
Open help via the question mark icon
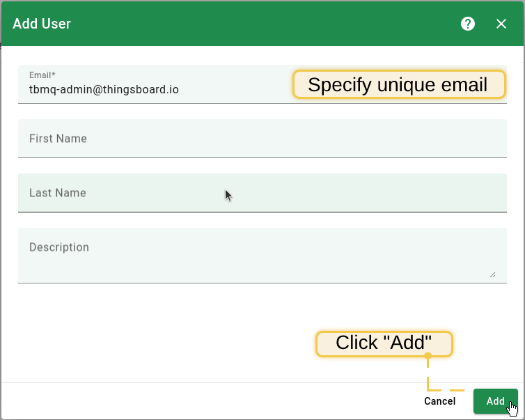click(x=468, y=24)
